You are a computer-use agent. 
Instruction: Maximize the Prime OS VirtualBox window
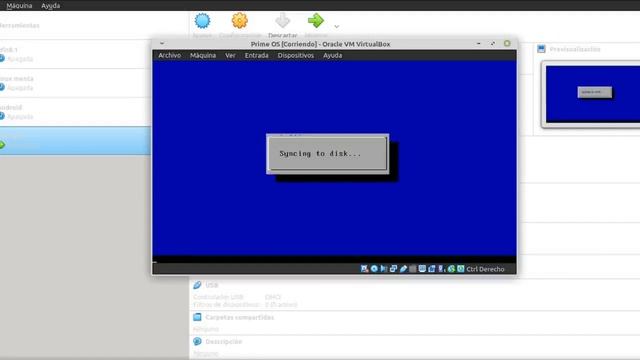click(493, 43)
